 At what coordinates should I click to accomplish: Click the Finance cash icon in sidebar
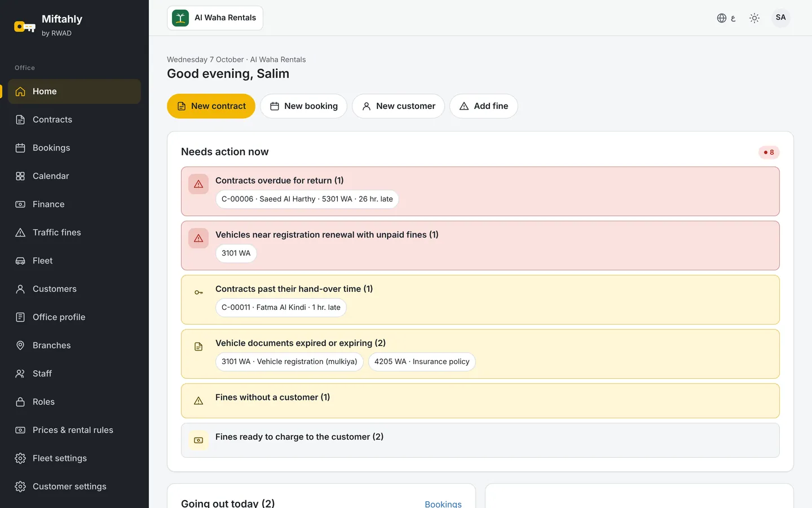coord(20,204)
